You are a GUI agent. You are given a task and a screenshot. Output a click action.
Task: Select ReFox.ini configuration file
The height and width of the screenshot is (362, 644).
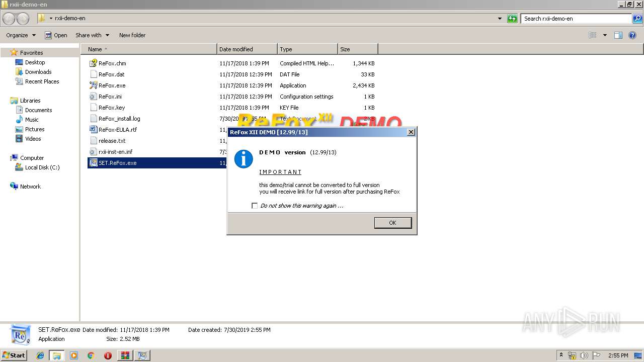pyautogui.click(x=110, y=97)
